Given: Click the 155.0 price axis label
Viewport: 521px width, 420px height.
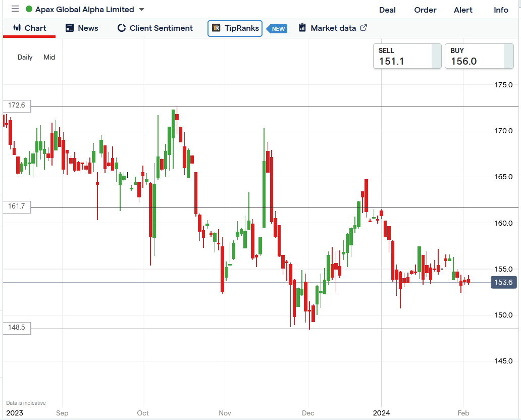Looking at the screenshot, I should [503, 269].
